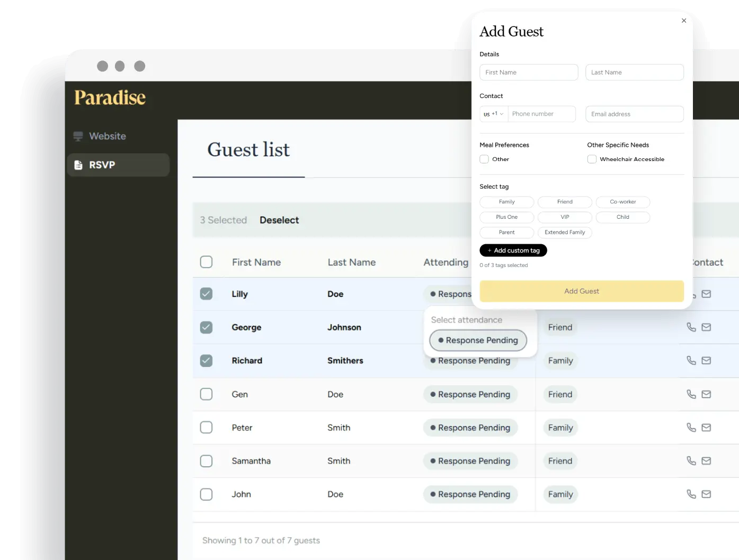This screenshot has height=560, width=739.
Task: Check the checkbox for Gen Doe
Action: tap(206, 394)
